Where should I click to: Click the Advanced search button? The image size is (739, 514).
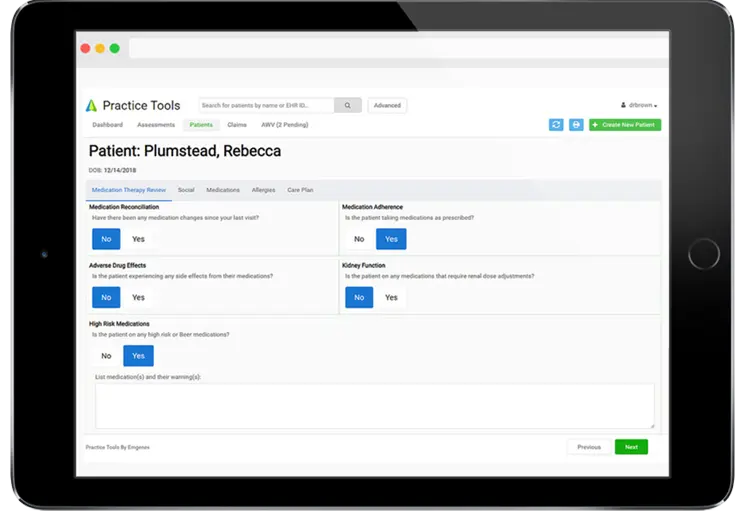point(387,106)
